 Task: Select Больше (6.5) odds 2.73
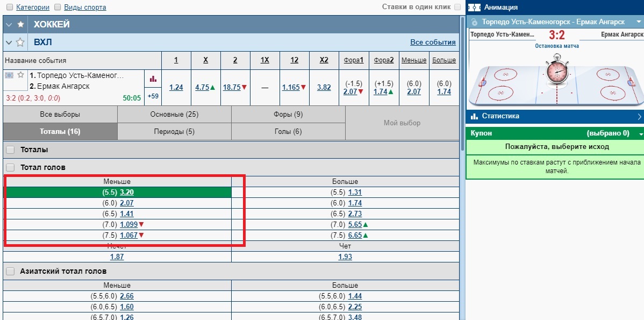[355, 214]
